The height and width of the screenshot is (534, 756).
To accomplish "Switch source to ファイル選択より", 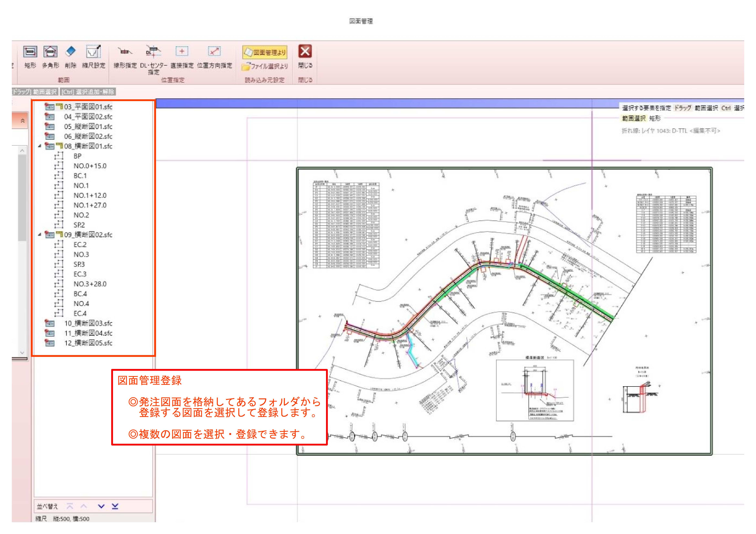I will pos(265,66).
